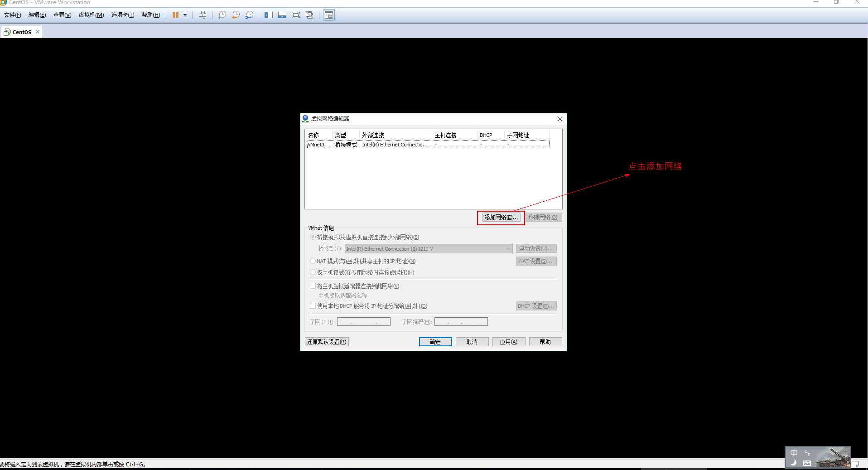This screenshot has width=868, height=470.
Task: Click the 还原默认设置(R) button
Action: click(x=327, y=342)
